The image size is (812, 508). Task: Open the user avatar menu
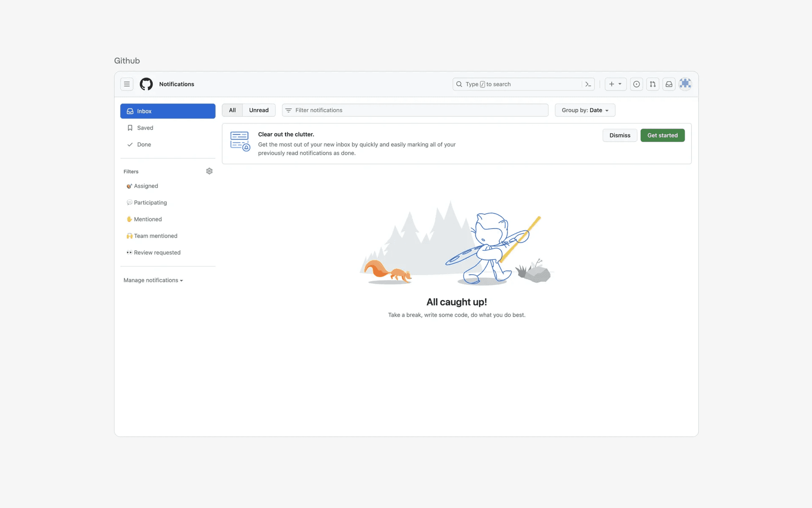[685, 84]
